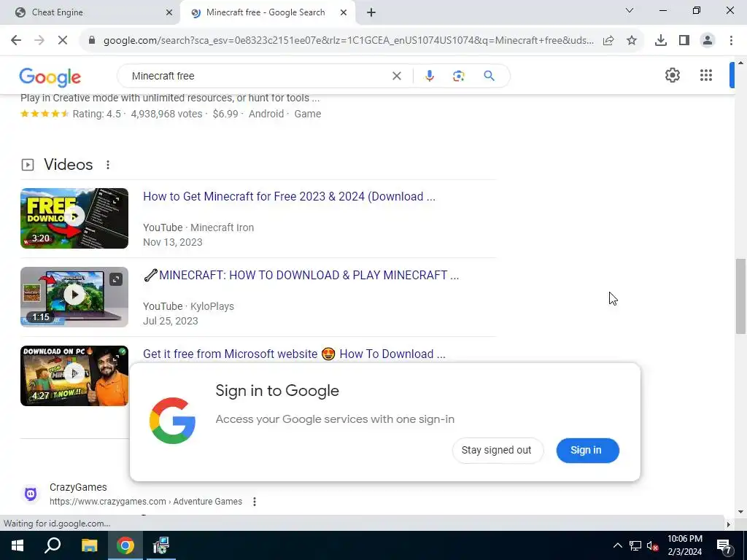Show hidden tray icons chevron
The image size is (747, 560).
pos(617,545)
